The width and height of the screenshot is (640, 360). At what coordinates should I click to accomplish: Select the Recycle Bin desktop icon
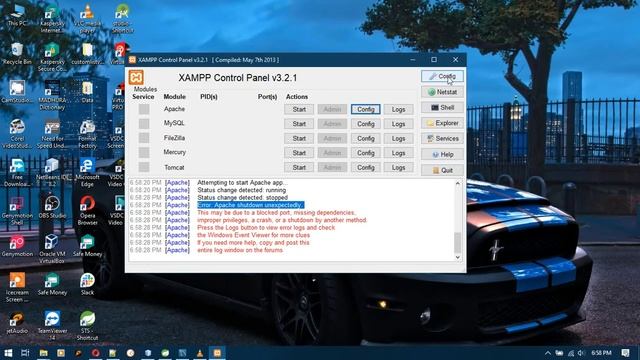[17, 54]
